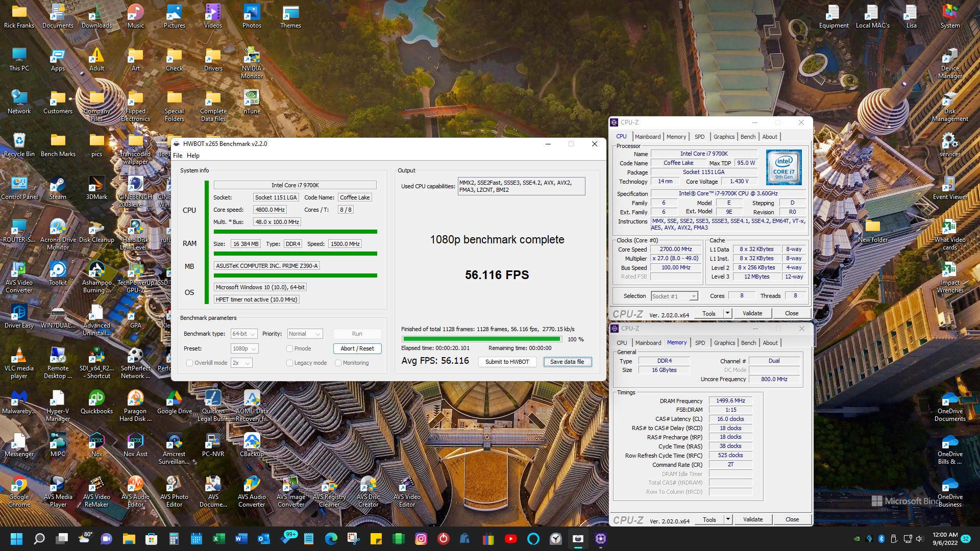Click the Abort / Reset button
Viewport: 980px width, 551px height.
click(357, 349)
